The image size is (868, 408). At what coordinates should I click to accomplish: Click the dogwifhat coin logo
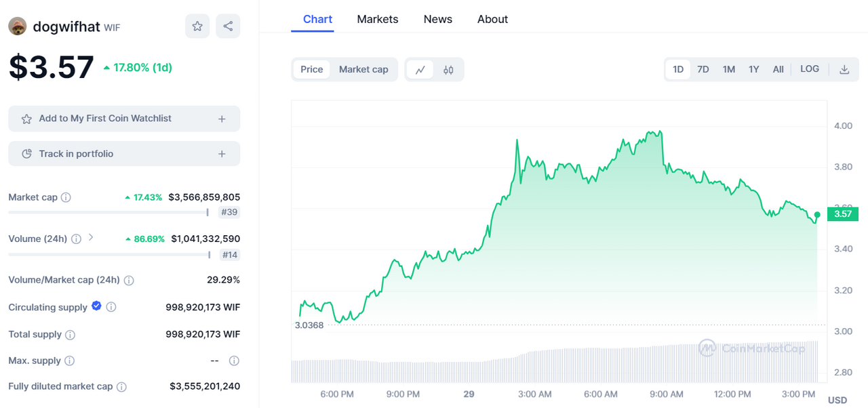pos(18,26)
